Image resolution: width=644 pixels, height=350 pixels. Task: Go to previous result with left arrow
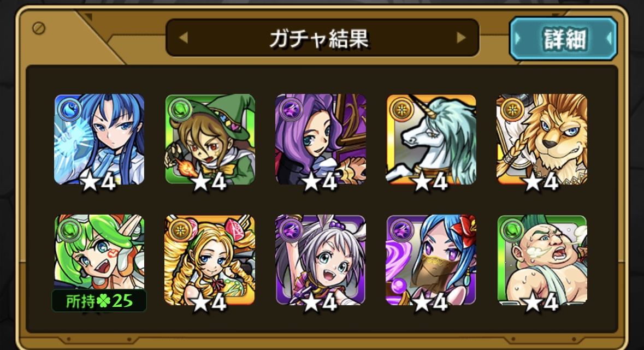point(184,38)
